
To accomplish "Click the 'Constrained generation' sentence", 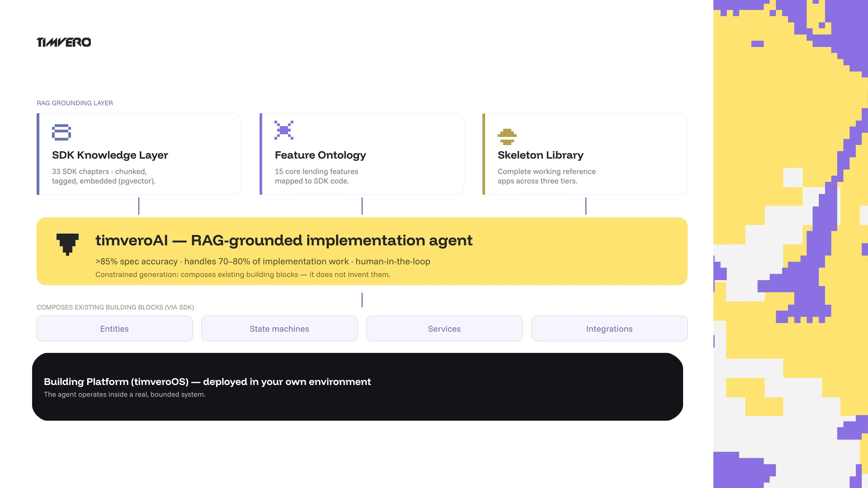I will coord(243,274).
